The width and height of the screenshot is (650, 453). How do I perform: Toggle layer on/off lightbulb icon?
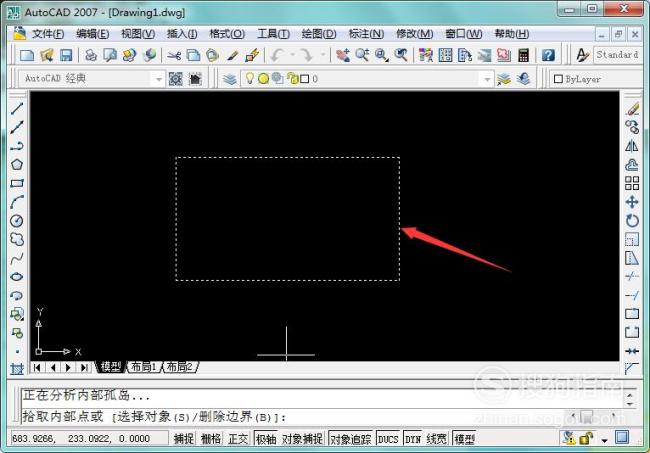click(250, 78)
